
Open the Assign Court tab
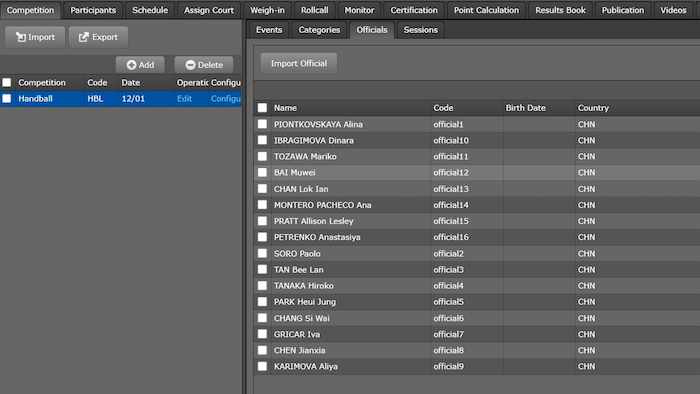(x=209, y=10)
